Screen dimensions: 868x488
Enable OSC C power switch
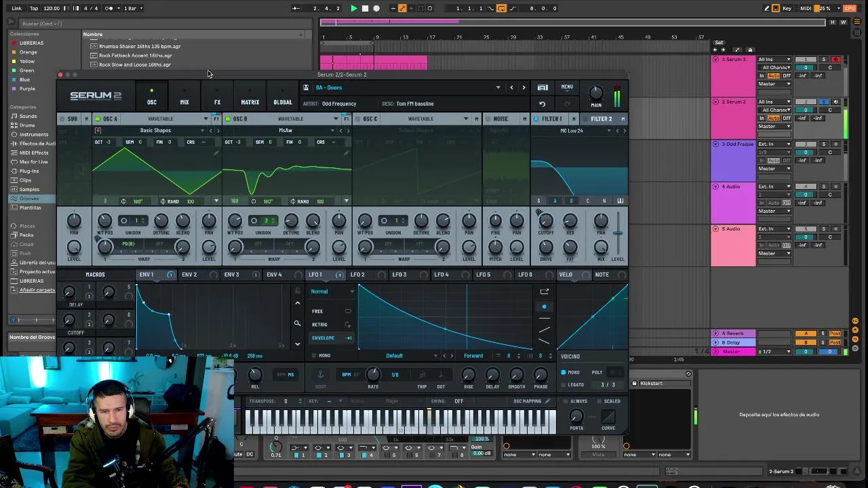358,119
